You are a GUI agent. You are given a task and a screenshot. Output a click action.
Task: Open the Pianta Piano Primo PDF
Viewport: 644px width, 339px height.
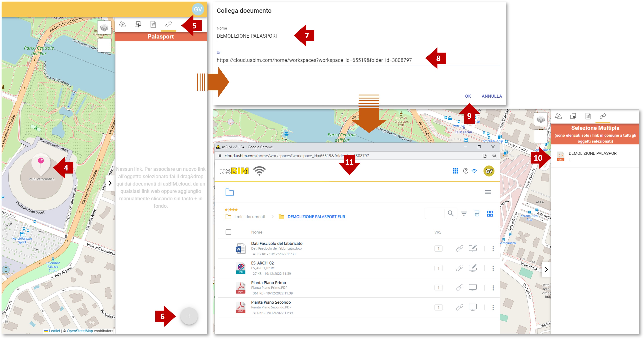pos(269,283)
